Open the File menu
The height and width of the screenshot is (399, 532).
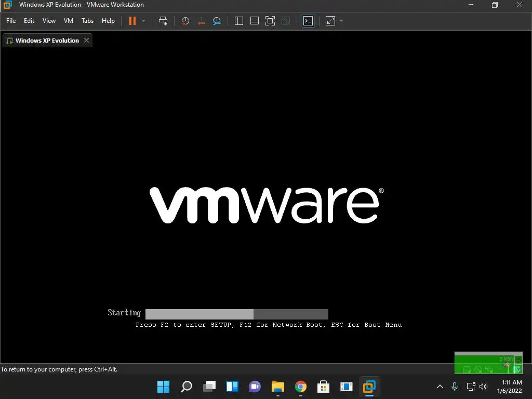[x=11, y=21]
